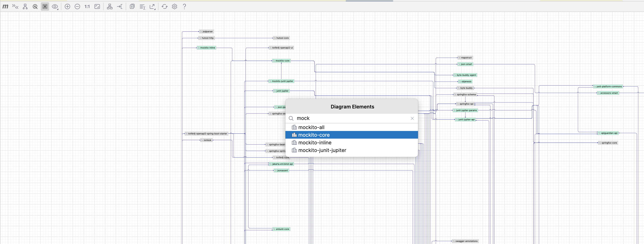This screenshot has width=644, height=244.
Task: Select the knife4j-openapi2-ui node
Action: click(281, 48)
